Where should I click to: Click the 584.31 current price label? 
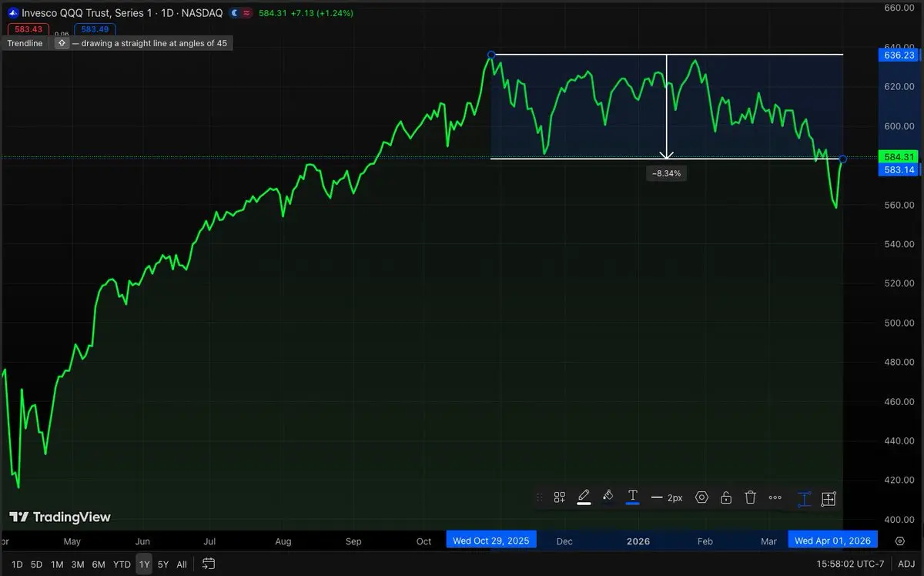tap(899, 156)
